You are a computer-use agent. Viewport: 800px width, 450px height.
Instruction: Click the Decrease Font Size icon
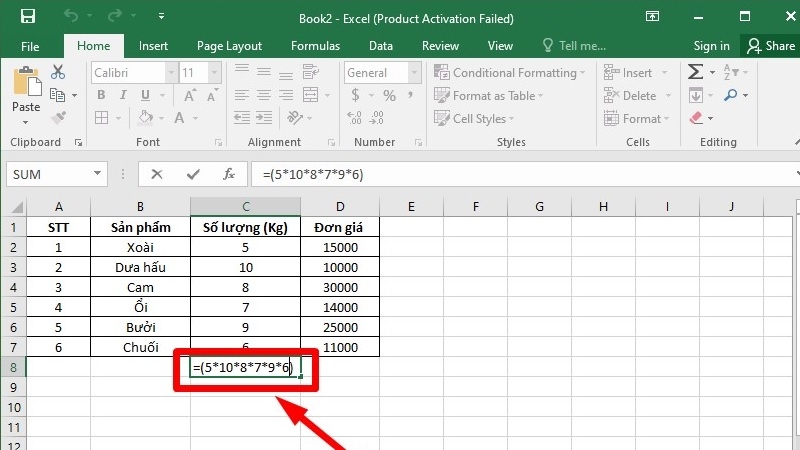point(212,95)
